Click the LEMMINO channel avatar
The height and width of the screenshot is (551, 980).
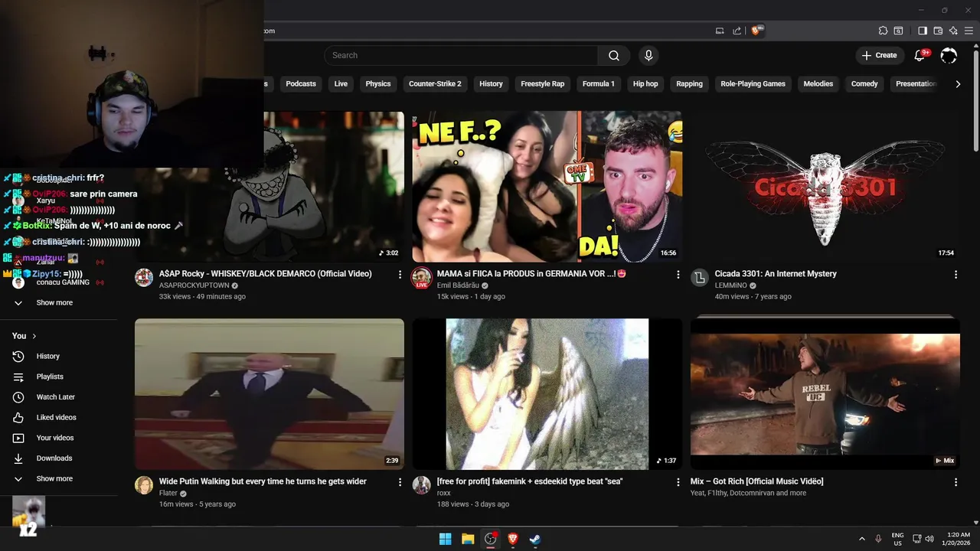pos(700,278)
